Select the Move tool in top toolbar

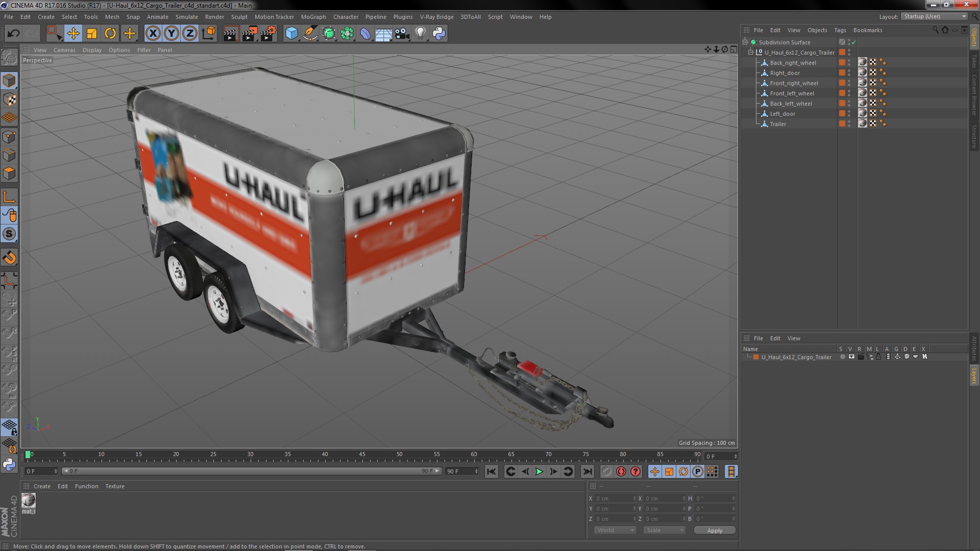(x=73, y=34)
